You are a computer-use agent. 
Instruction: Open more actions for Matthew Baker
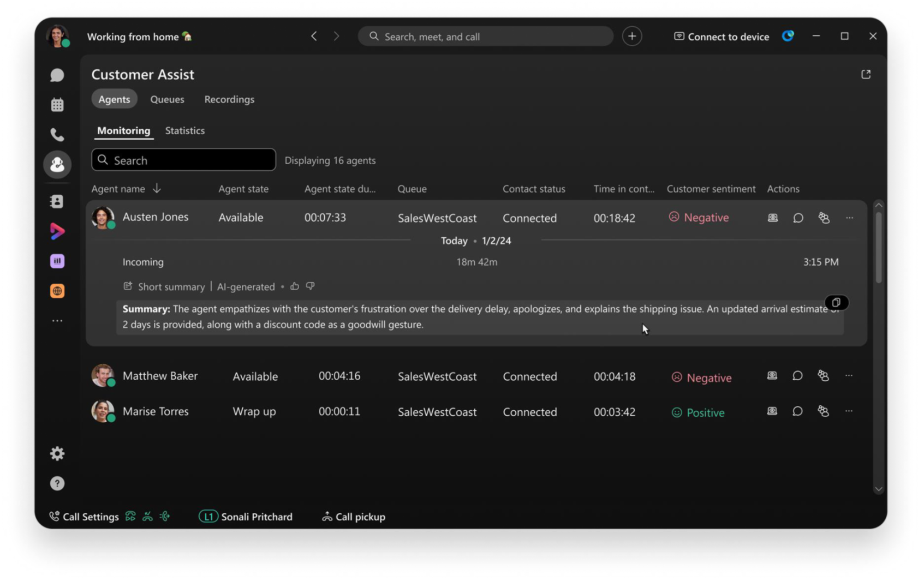[x=849, y=375]
